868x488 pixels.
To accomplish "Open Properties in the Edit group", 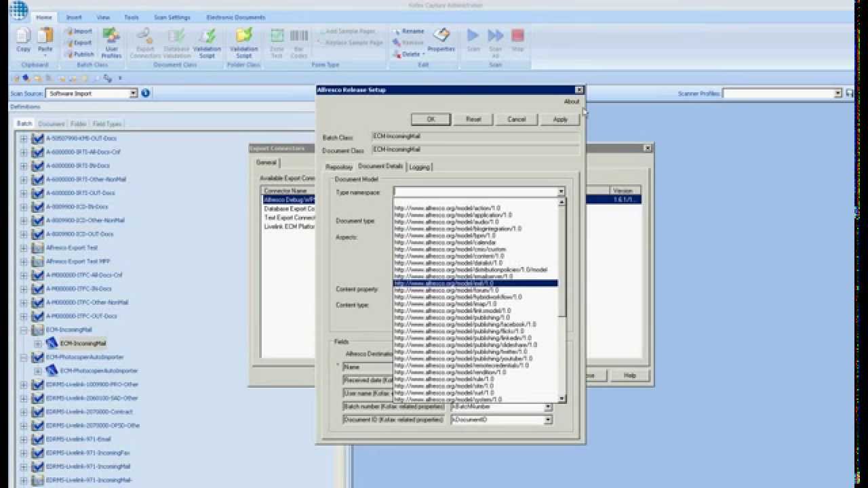I will (441, 39).
